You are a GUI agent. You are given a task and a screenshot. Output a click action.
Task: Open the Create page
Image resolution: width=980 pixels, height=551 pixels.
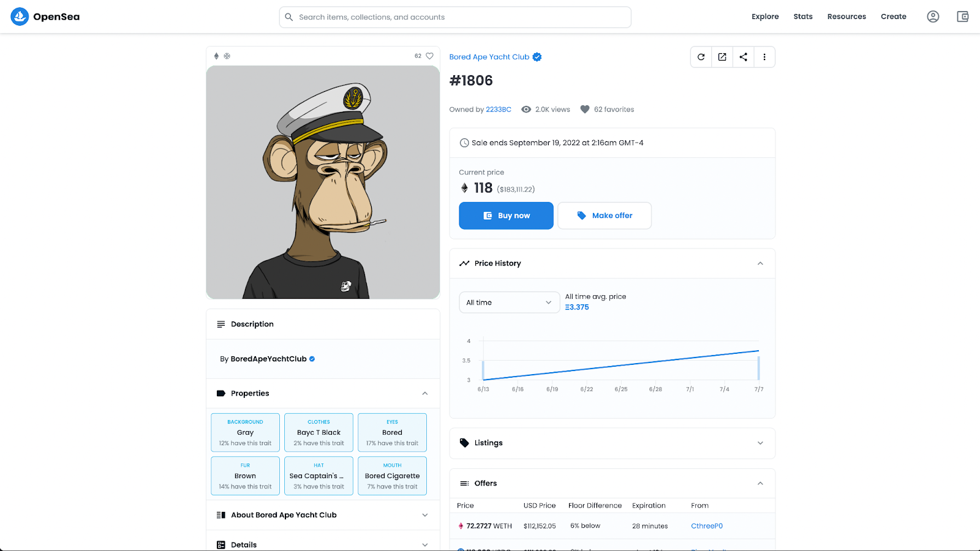pyautogui.click(x=894, y=17)
